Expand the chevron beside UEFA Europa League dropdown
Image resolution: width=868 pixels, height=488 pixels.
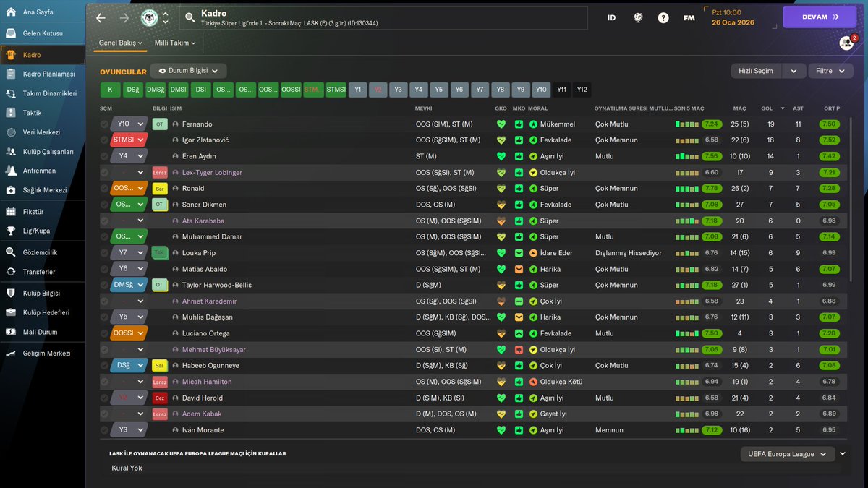pos(842,454)
